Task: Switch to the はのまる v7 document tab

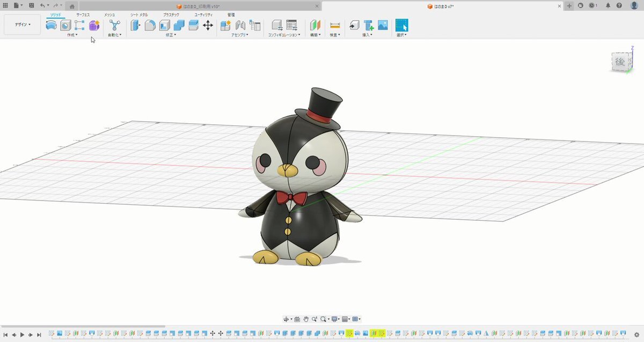Action: (442, 6)
